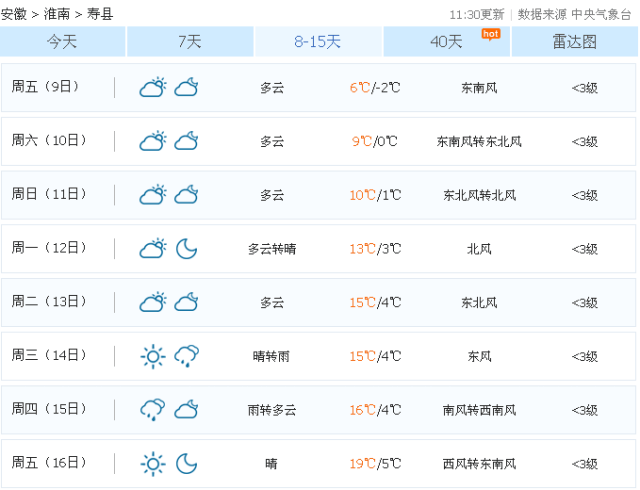The width and height of the screenshot is (640, 490).
Task: Select the 周三（14日）date label
Action: point(49,355)
